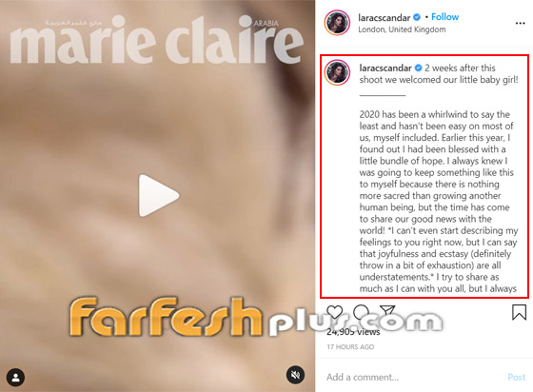Open laracscandar username in caption
This screenshot has width=533, height=392.
(385, 68)
